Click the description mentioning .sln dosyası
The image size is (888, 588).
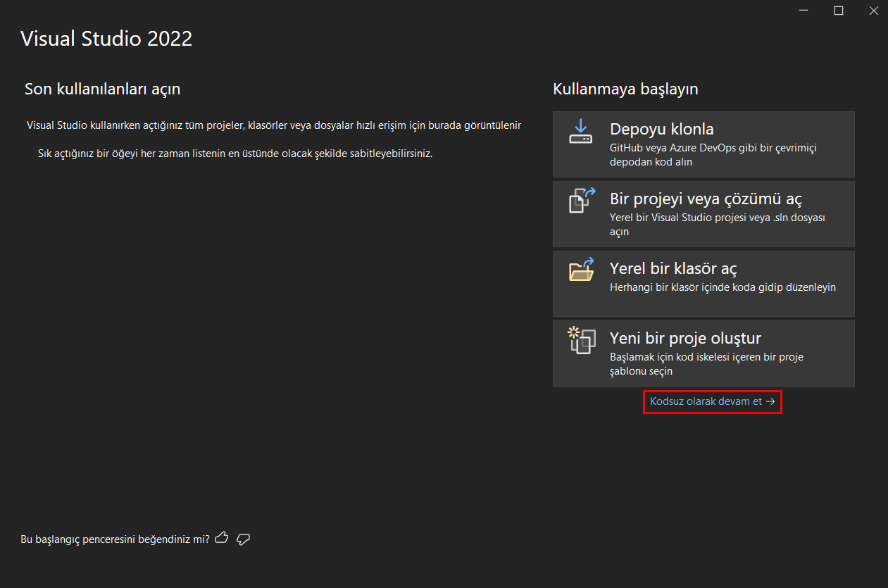(717, 224)
